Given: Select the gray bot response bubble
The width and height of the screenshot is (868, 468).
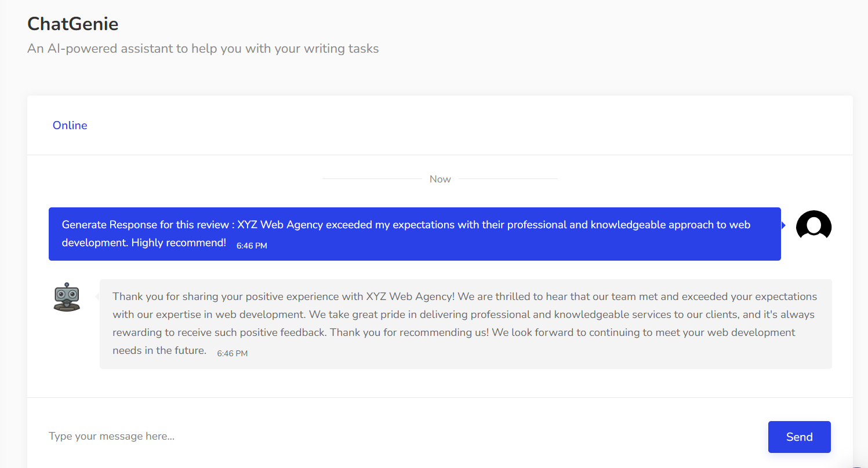Looking at the screenshot, I should click(x=466, y=324).
